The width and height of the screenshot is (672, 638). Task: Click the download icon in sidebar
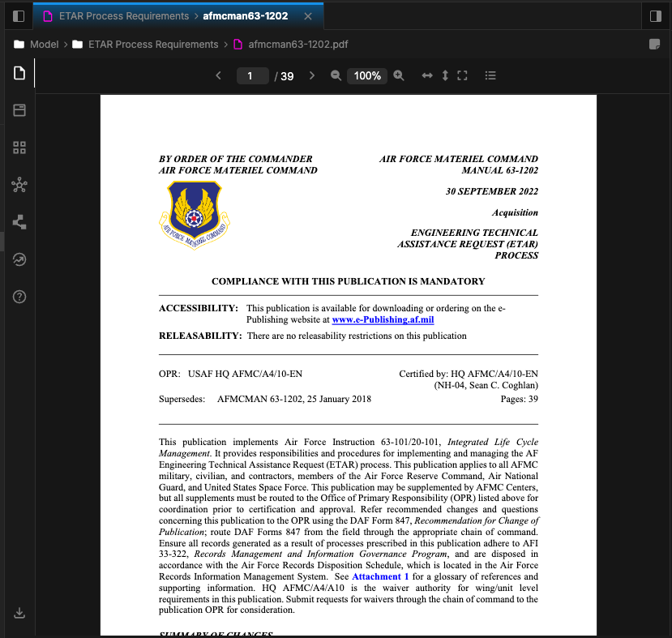[19, 613]
